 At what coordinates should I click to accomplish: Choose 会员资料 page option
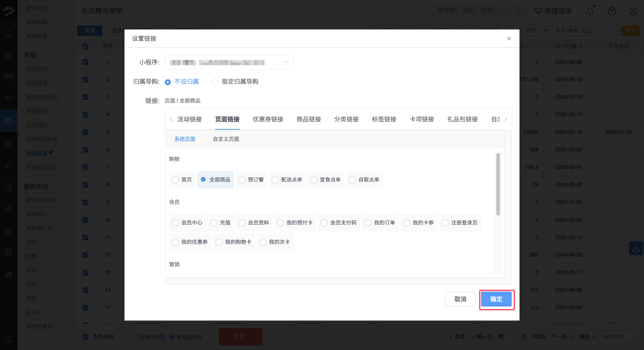pos(254,223)
